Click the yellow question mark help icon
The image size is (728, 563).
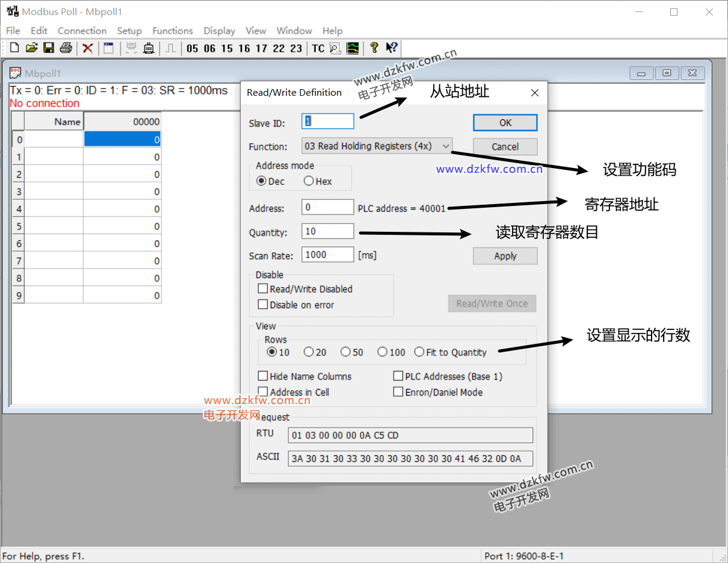[374, 48]
